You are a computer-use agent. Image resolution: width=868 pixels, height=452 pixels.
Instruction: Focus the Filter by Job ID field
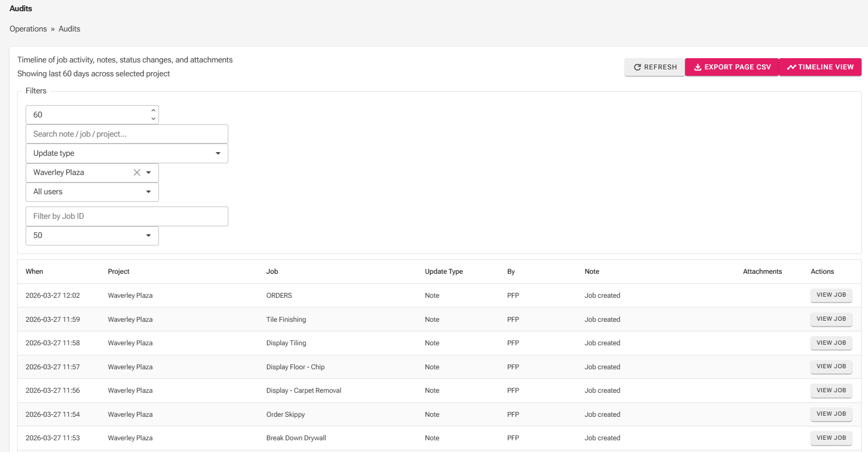127,216
